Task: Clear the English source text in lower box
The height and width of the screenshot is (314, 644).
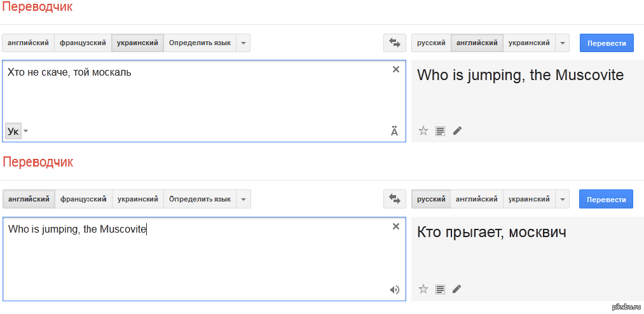Action: coord(396,226)
